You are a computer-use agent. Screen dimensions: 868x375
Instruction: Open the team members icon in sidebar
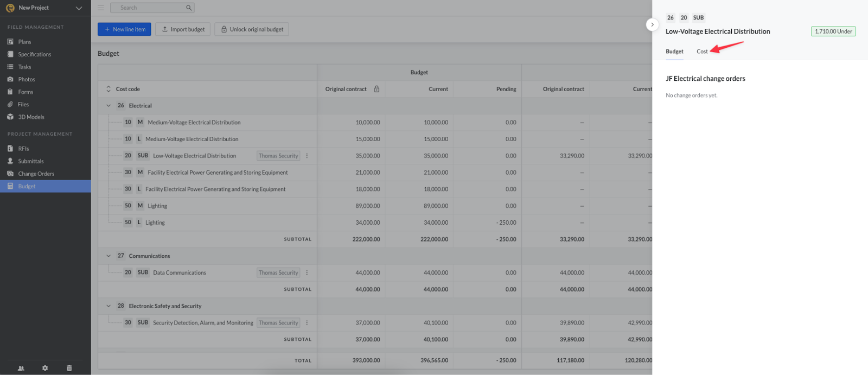[21, 368]
